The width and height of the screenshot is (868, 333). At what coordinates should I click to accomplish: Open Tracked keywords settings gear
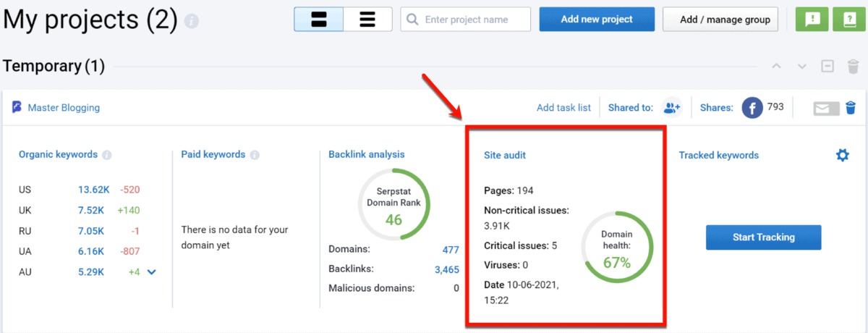843,155
